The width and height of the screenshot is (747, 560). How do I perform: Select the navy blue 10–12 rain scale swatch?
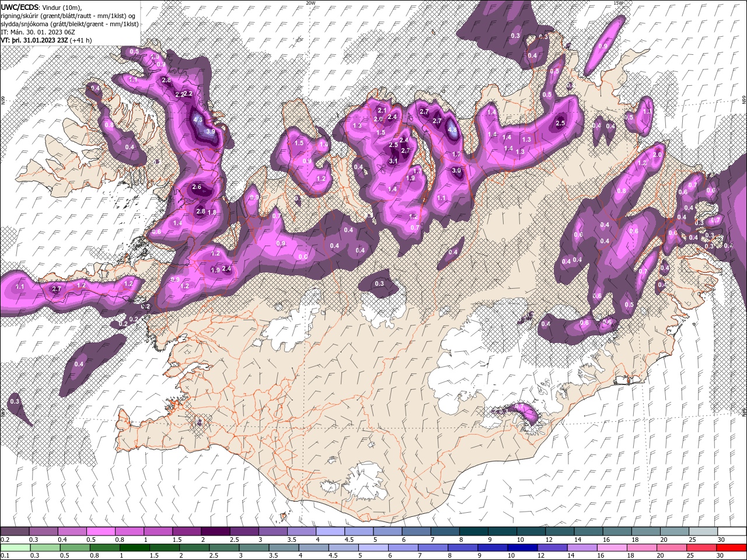pyautogui.click(x=522, y=548)
